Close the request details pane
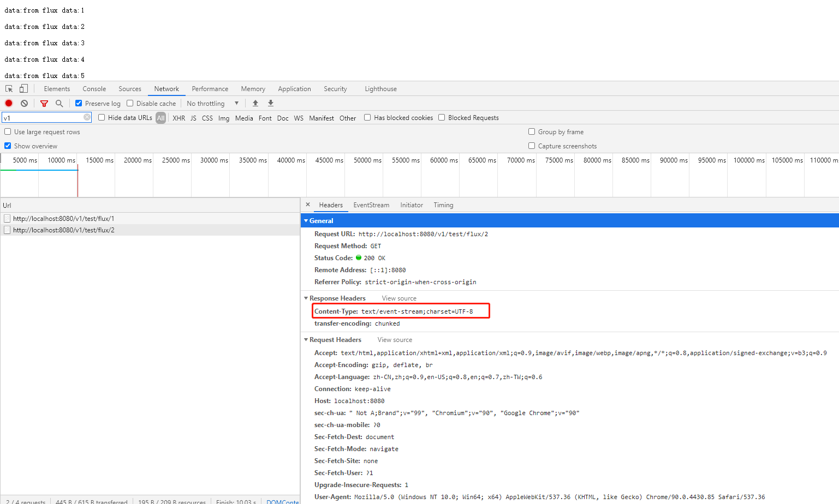The width and height of the screenshot is (839, 504). pyautogui.click(x=308, y=205)
